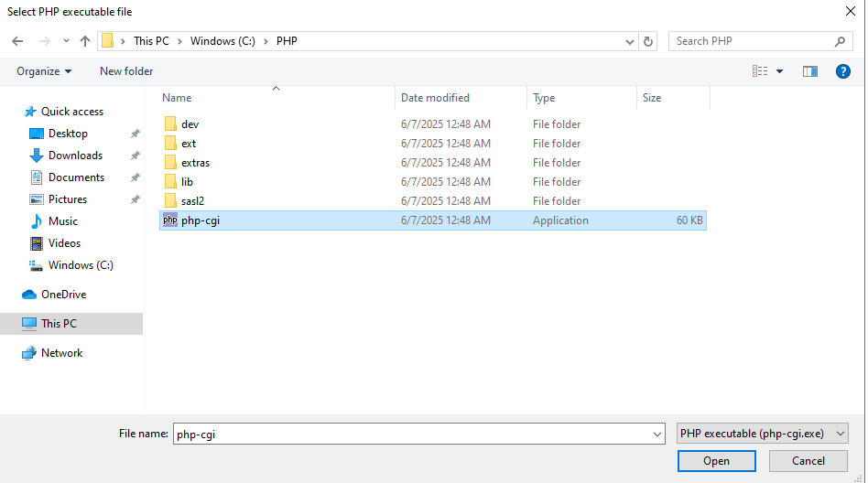Open Music in the sidebar
The height and width of the screenshot is (483, 868).
(54, 221)
